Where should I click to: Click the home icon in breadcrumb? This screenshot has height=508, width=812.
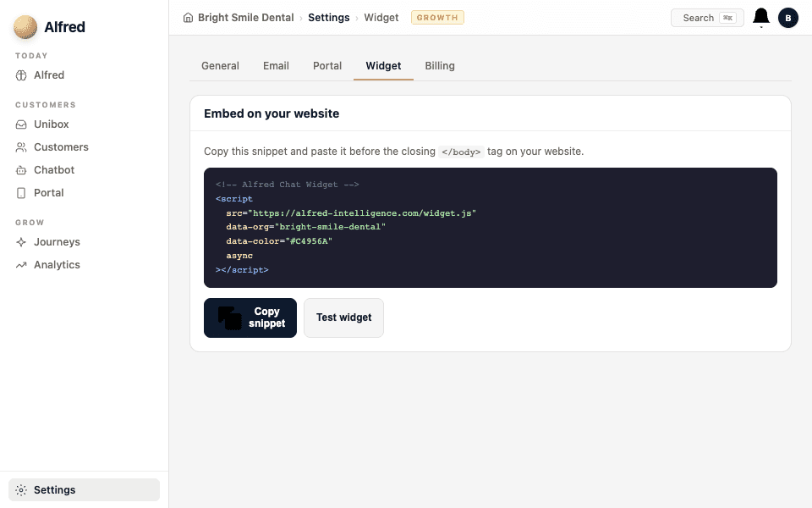[188, 18]
